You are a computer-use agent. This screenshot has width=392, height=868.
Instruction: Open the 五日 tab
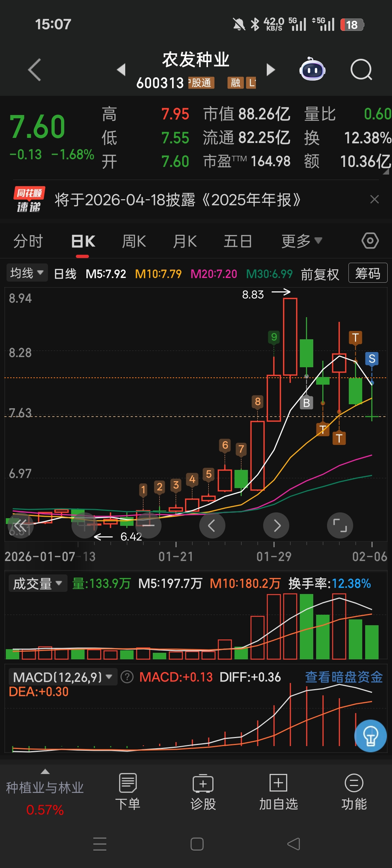238,241
